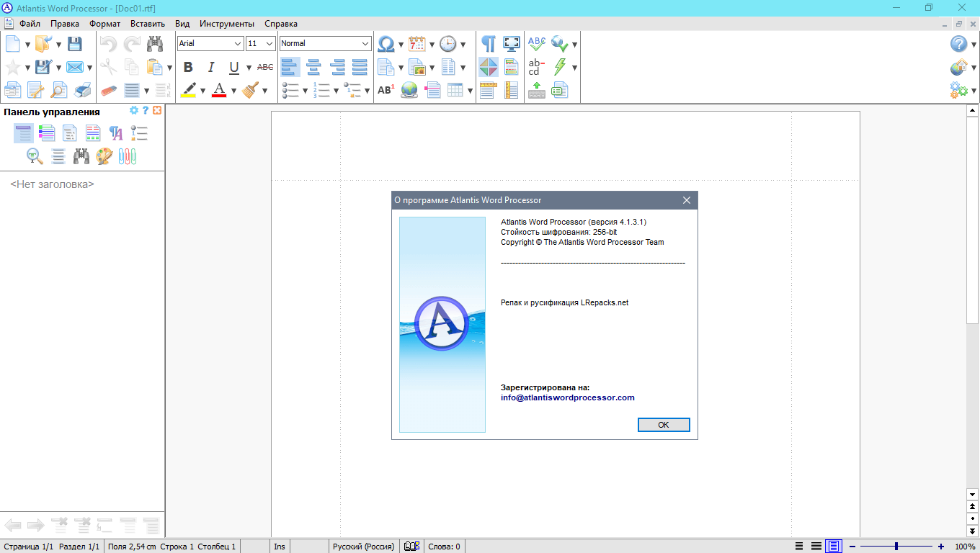
Task: Click the ab-cd hyphenation icon
Action: pos(537,68)
